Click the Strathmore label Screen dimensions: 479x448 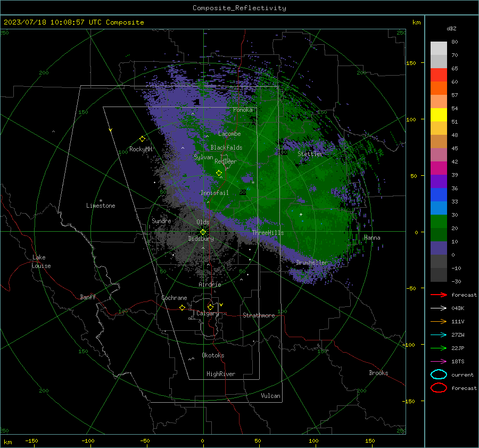tap(259, 315)
